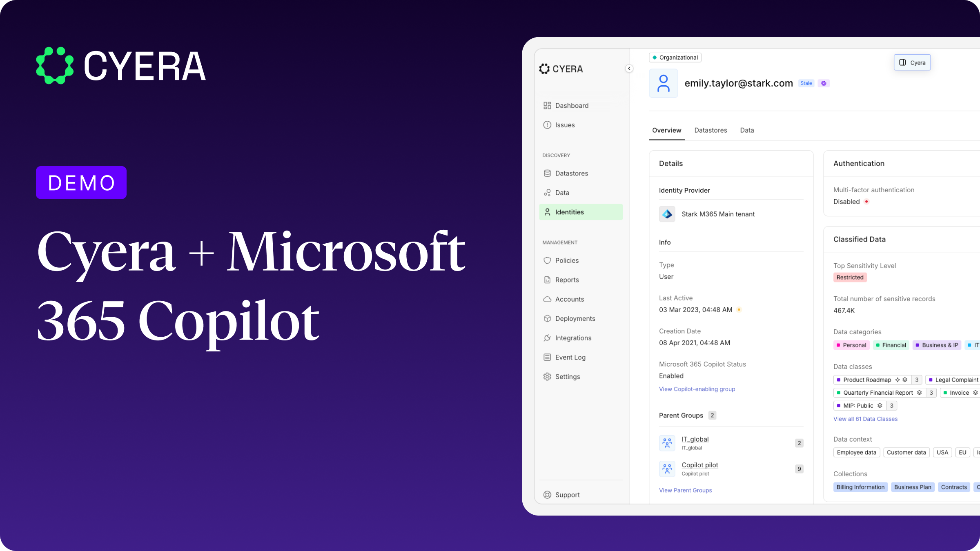Click the Reports icon in the sidebar
The image size is (980, 551).
(547, 280)
